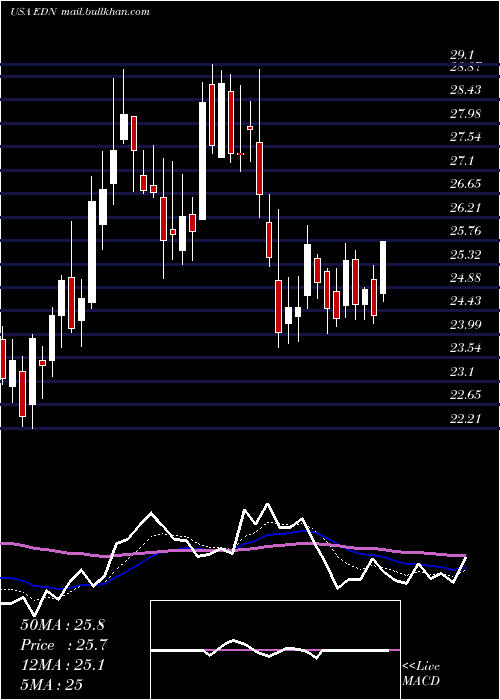Viewport: 500px width, 700px height.
Task: Select the 23.1 price level label
Action: pos(462,371)
